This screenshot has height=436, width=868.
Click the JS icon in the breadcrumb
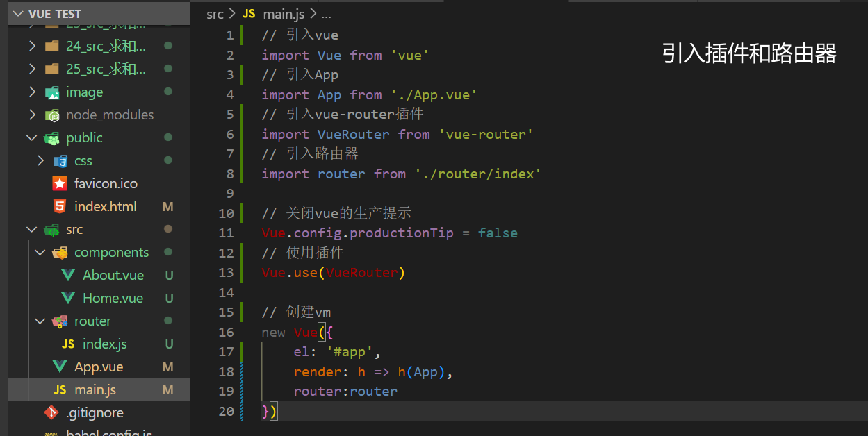pos(249,14)
